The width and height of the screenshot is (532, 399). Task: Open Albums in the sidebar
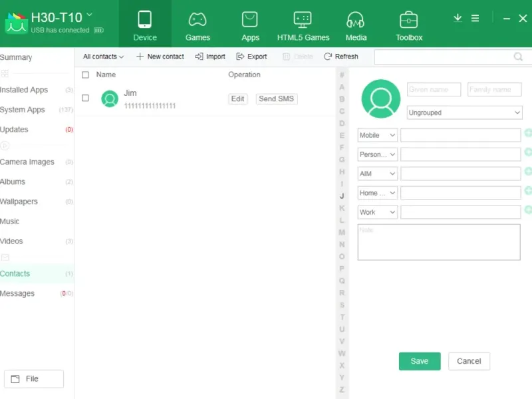[x=37, y=182]
